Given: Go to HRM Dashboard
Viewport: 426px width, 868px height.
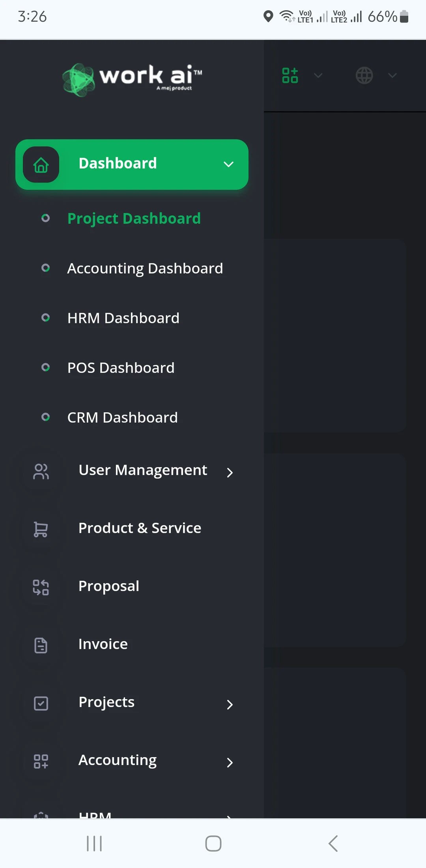Looking at the screenshot, I should (x=123, y=318).
